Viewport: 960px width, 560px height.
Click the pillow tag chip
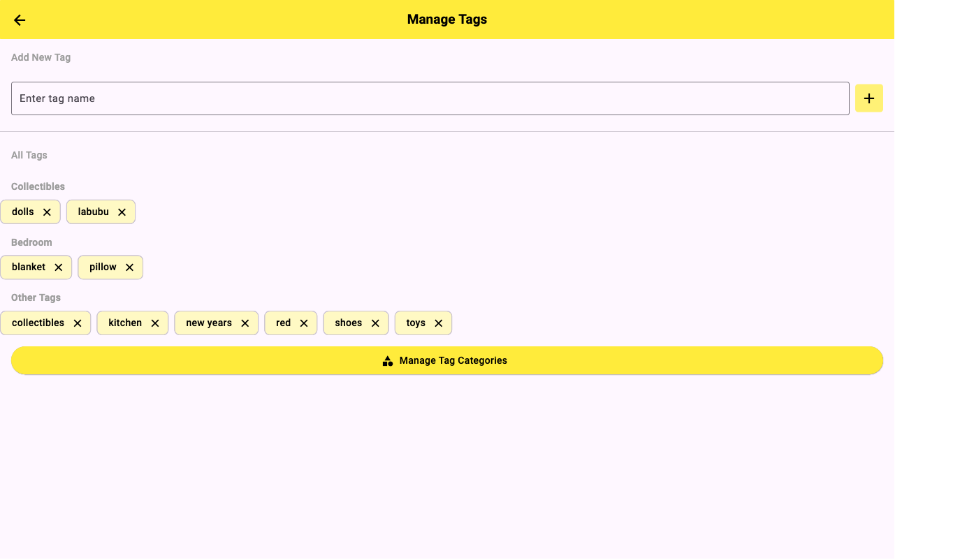[103, 267]
